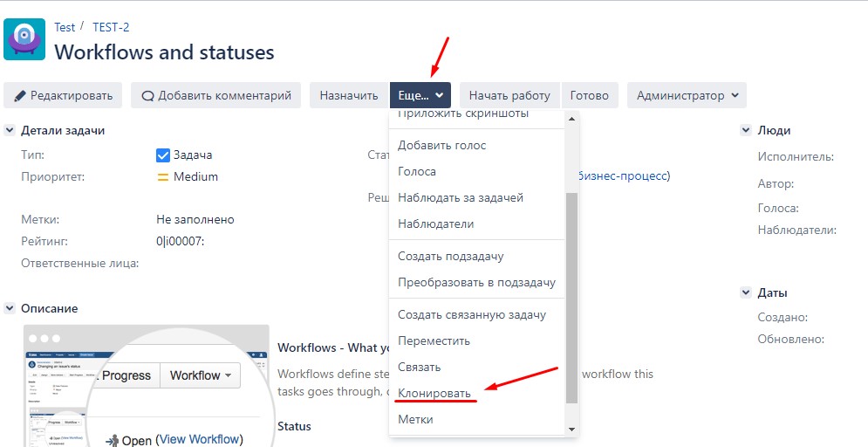Select Создать связанную задачу

coord(476,314)
